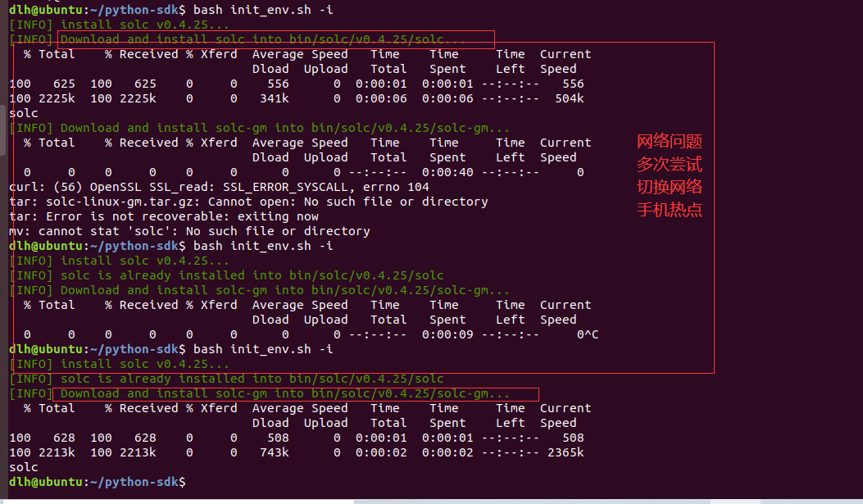This screenshot has height=504, width=863.
Task: Click the red annotation text 手机热点
Action: tap(669, 210)
